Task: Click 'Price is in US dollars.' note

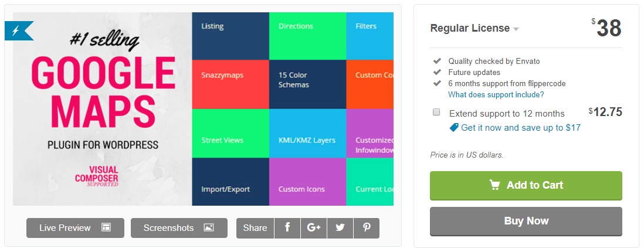Action: tap(466, 155)
